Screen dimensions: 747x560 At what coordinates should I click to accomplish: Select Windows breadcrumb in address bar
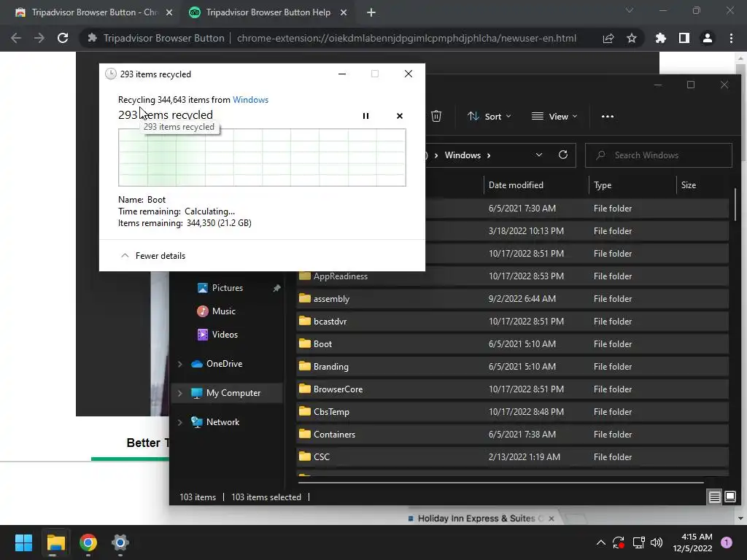point(462,155)
